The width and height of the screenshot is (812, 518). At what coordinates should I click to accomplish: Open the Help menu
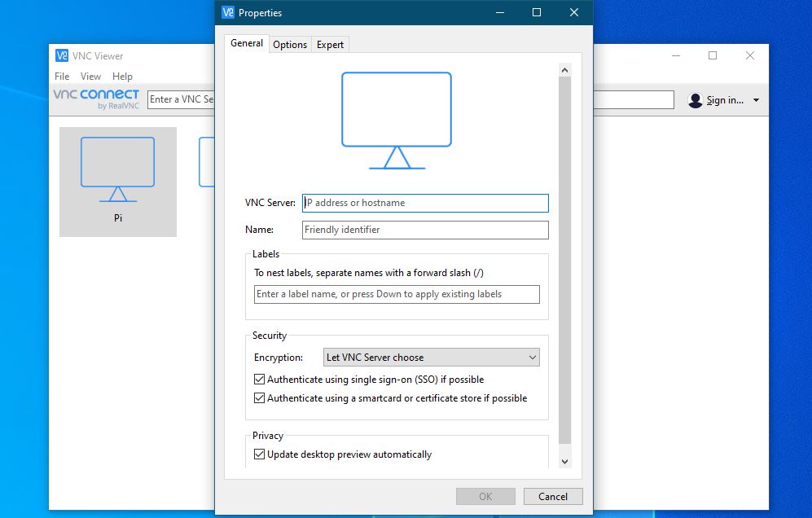tap(122, 77)
